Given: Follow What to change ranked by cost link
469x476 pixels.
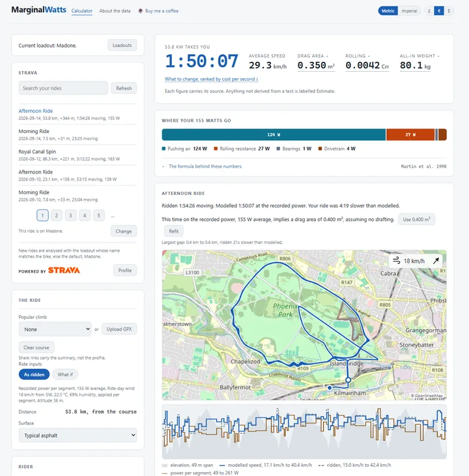Looking at the screenshot, I should click(211, 79).
